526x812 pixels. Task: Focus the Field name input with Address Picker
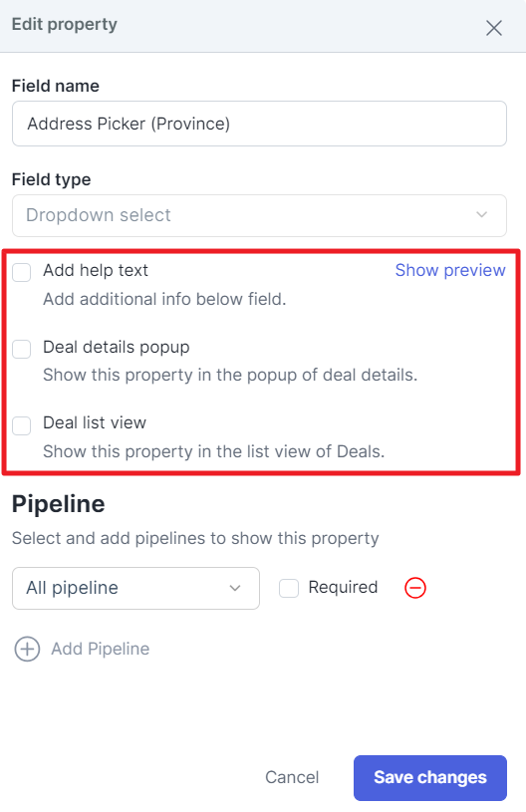click(259, 124)
